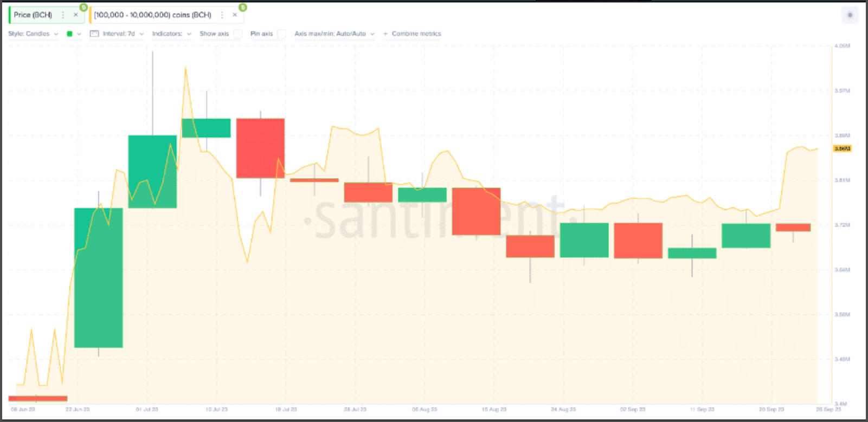Open the Style: Candles dropdown
The width and height of the screenshot is (868, 422).
[x=33, y=34]
